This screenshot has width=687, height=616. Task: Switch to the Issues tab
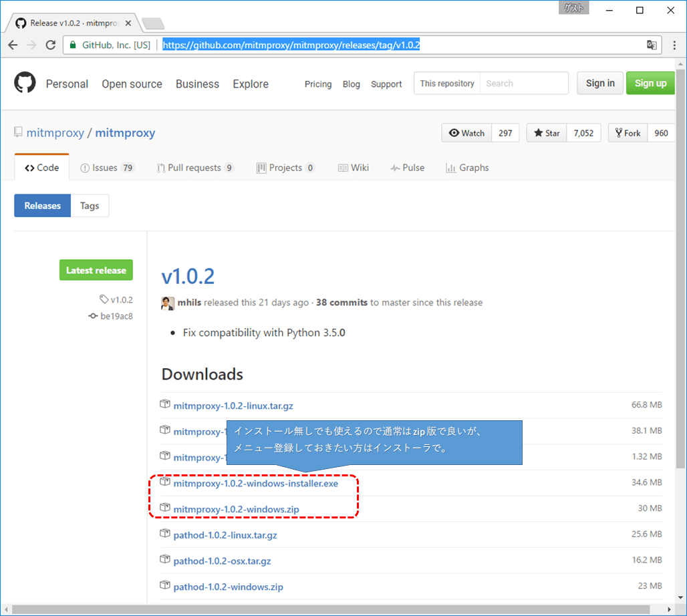[107, 168]
